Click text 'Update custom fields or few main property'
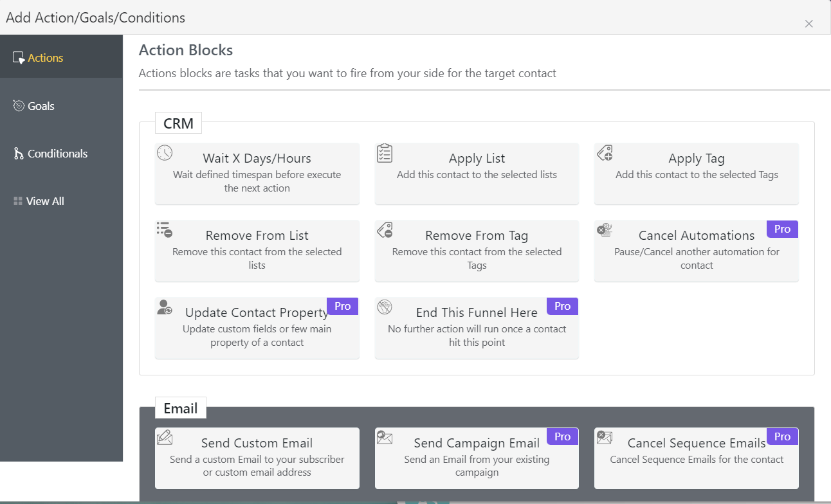 click(257, 329)
